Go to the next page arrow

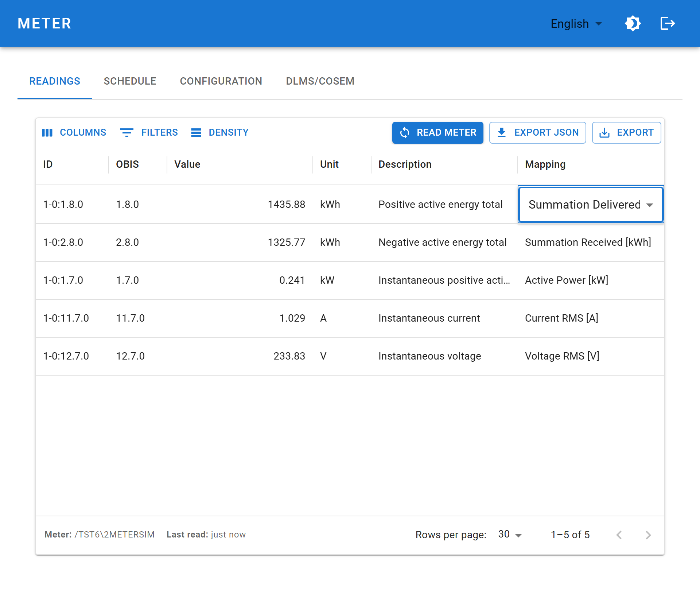click(x=648, y=535)
